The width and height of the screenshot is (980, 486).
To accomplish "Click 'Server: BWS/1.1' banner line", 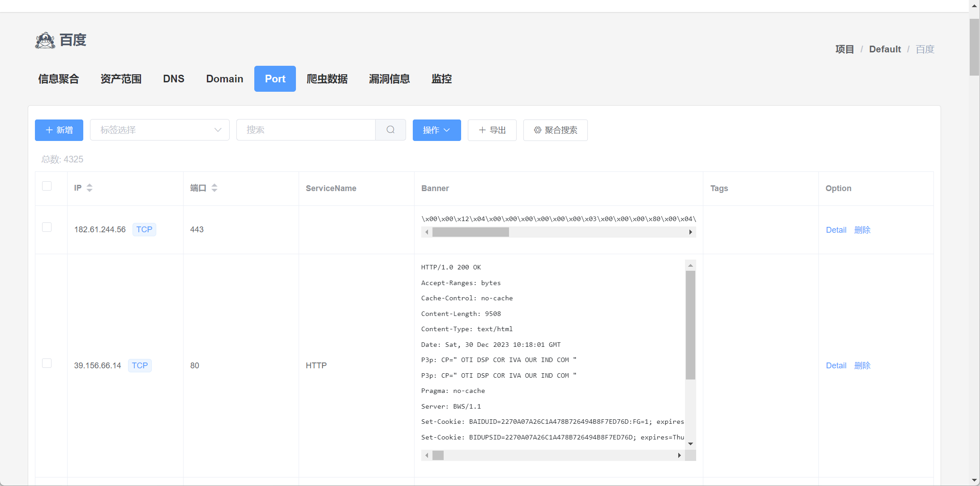I will [x=451, y=406].
